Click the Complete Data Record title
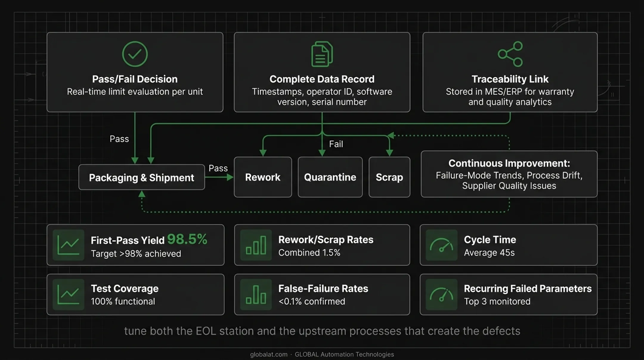The height and width of the screenshot is (360, 644). click(322, 79)
